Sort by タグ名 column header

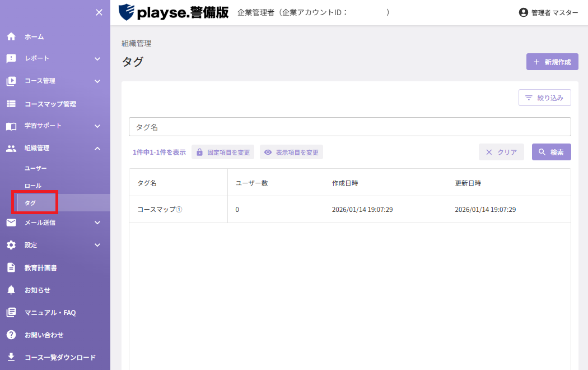tap(147, 183)
